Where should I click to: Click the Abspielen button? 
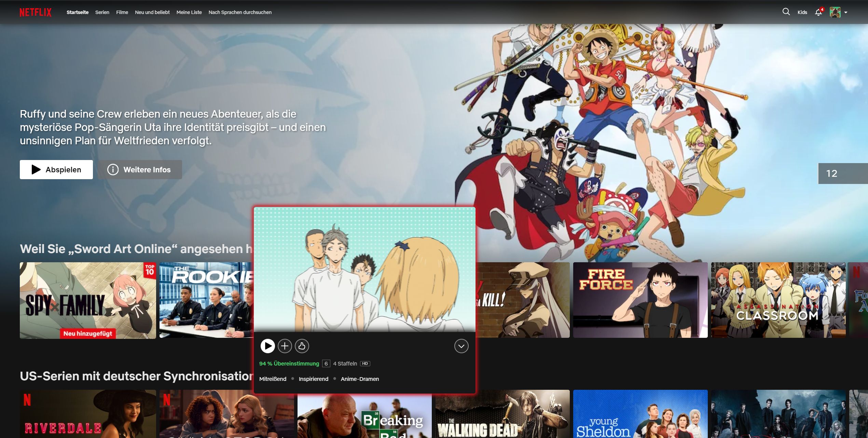coord(56,170)
